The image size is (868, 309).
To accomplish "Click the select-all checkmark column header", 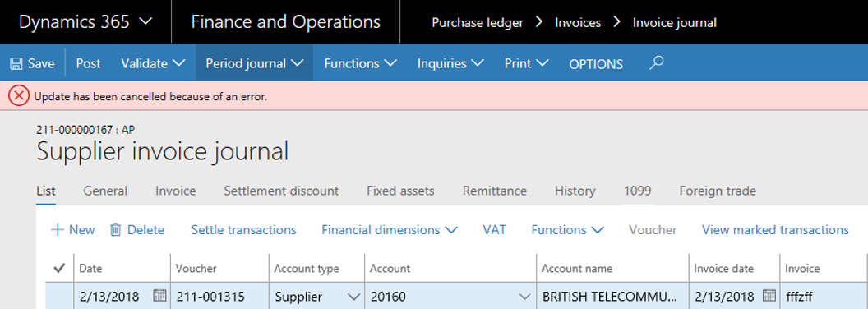I will 59,269.
